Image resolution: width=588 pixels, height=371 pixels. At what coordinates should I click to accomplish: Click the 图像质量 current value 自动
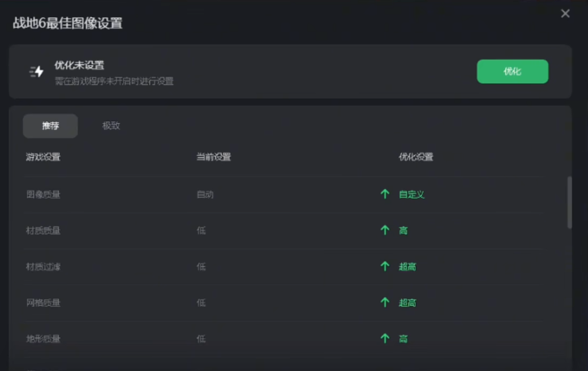(205, 194)
